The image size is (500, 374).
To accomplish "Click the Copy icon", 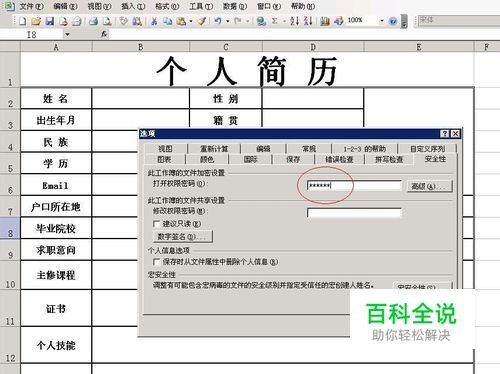I will click(167, 21).
